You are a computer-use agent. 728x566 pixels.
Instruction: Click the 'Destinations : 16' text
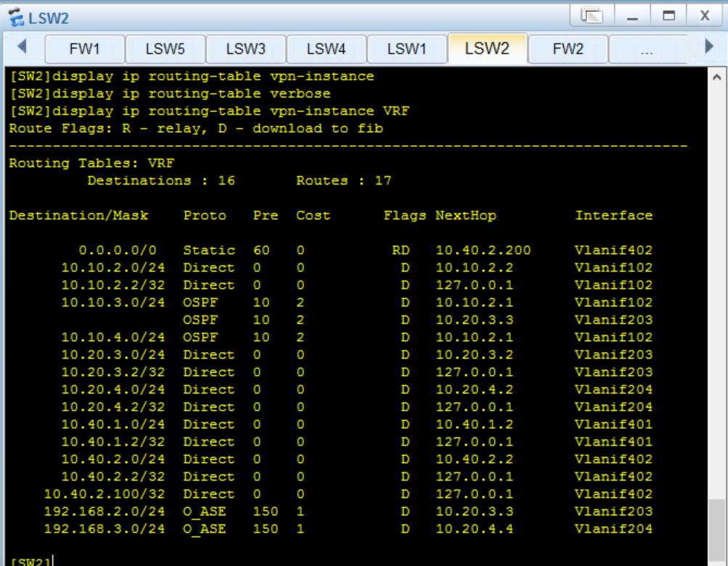[x=161, y=181]
